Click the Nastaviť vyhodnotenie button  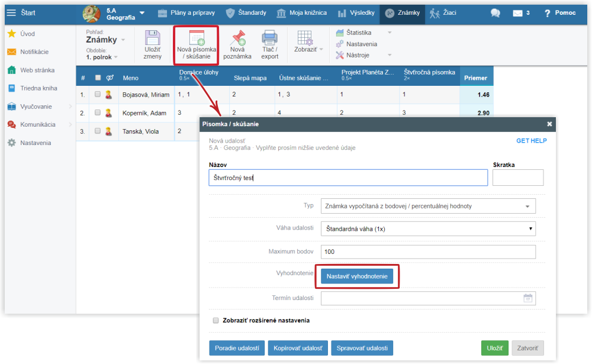point(357,276)
